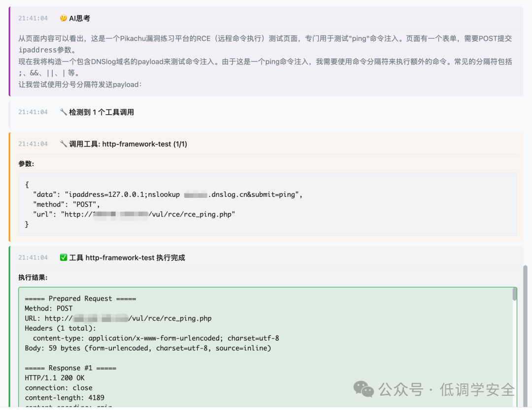Click the URL line in execution results

click(x=118, y=318)
